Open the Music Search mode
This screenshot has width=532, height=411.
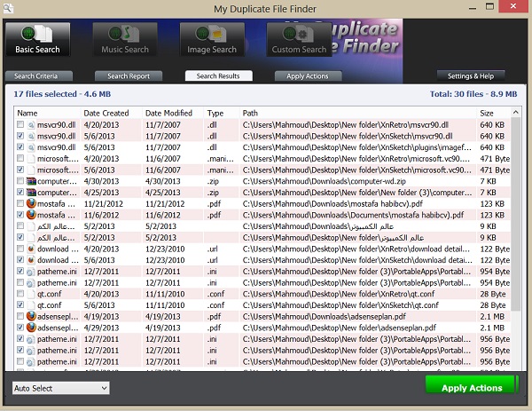pyautogui.click(x=125, y=39)
